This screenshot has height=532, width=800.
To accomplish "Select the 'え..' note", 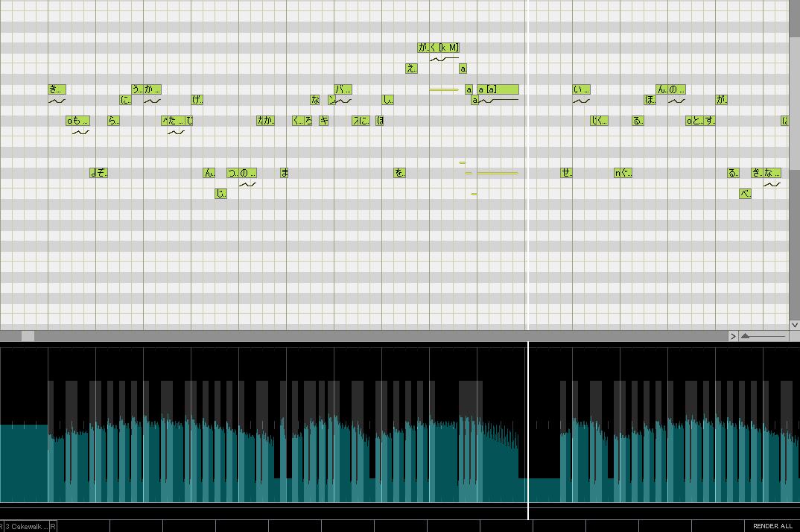I will pos(412,69).
